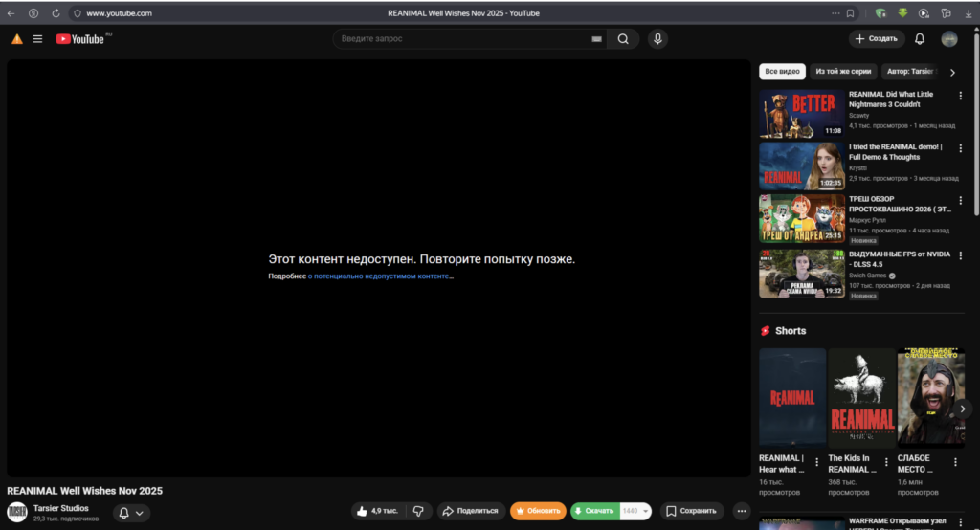
Task: Open options for СЛАБОЕ МЕСТО short
Action: (x=956, y=462)
